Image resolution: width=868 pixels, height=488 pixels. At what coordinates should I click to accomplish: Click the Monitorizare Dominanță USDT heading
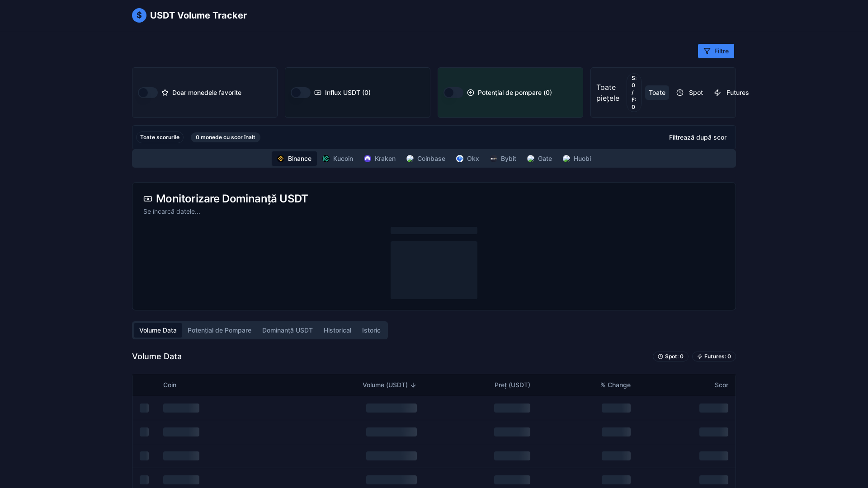point(232,199)
